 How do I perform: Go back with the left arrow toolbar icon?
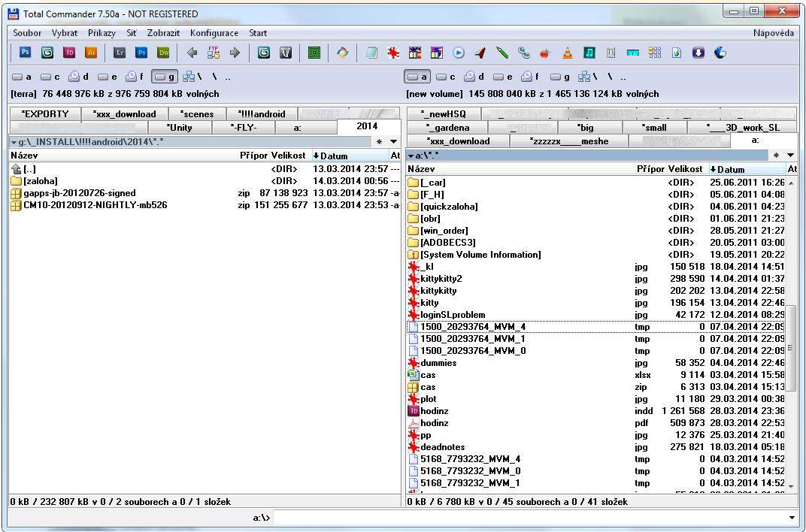[x=192, y=53]
